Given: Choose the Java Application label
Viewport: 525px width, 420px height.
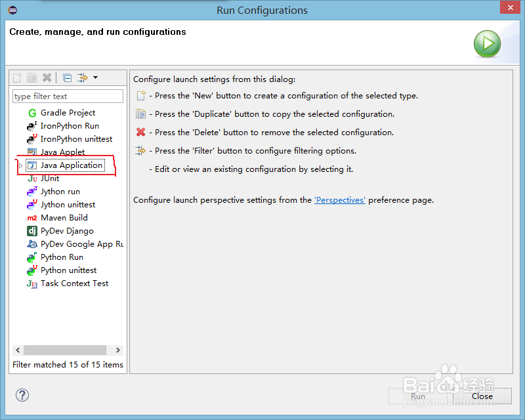Looking at the screenshot, I should [72, 165].
